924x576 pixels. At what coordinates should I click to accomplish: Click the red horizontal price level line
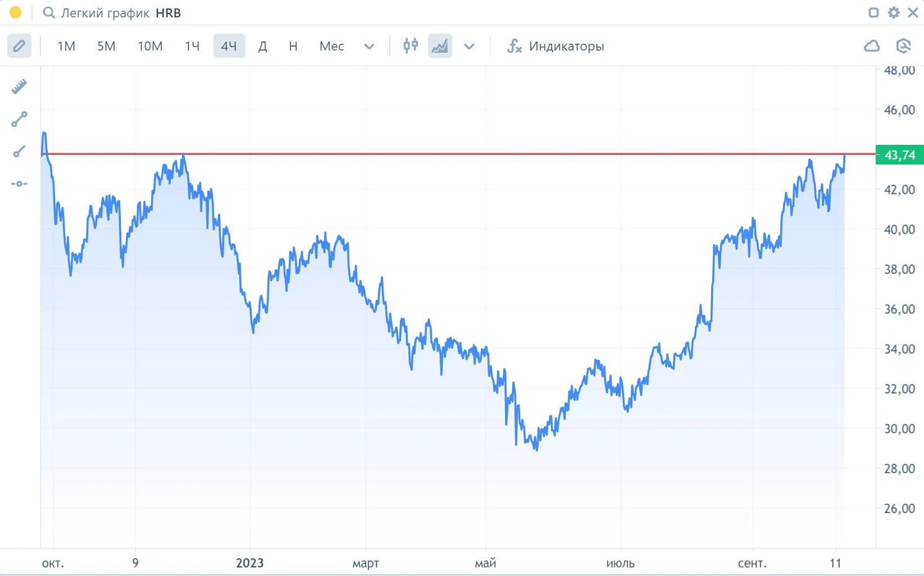pos(458,153)
